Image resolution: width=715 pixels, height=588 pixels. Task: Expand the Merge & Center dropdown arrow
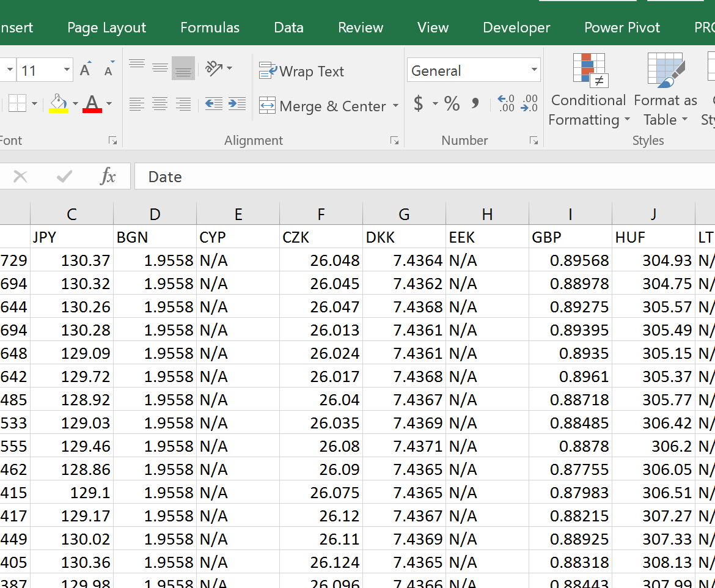click(x=396, y=106)
